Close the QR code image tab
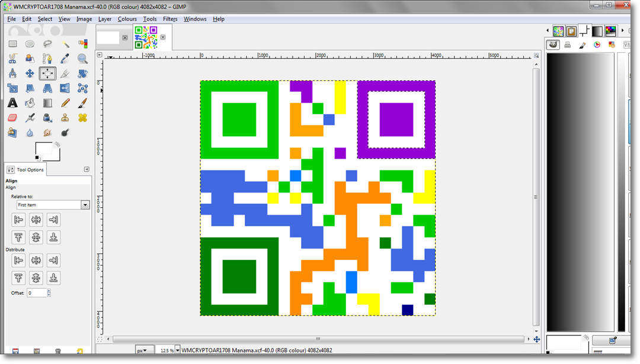This screenshot has width=640, height=364. tap(163, 37)
